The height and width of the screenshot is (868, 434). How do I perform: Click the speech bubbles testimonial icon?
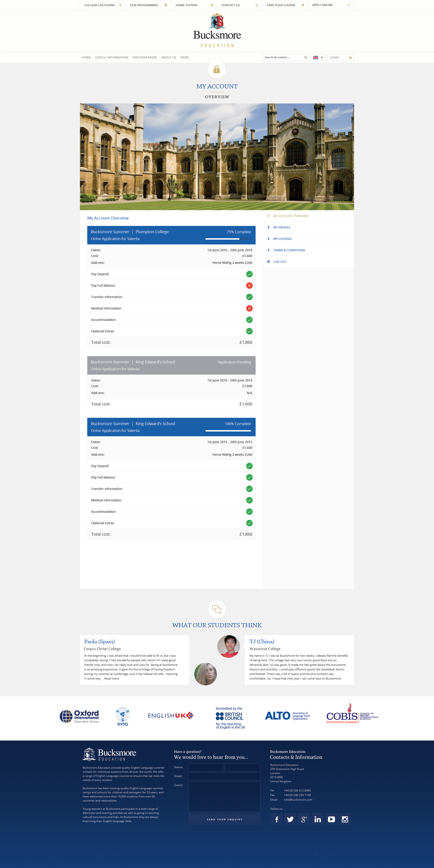coord(217,609)
